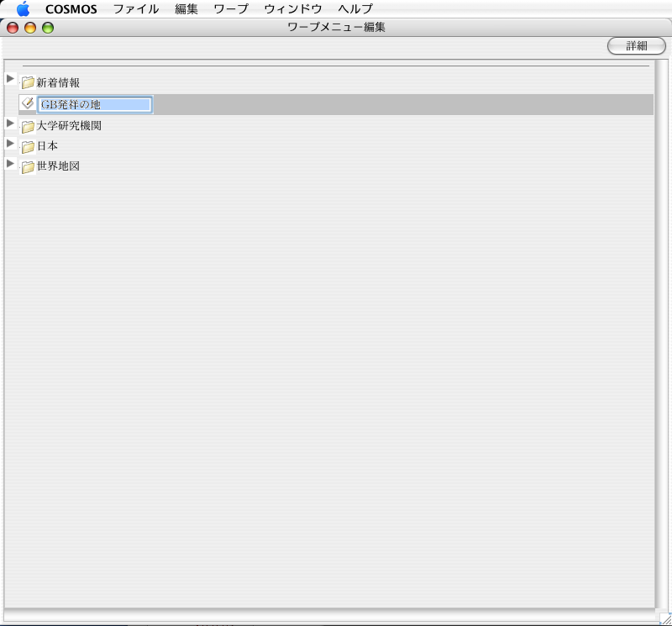Click the folder icon beside 大学研究機関

pyautogui.click(x=28, y=127)
